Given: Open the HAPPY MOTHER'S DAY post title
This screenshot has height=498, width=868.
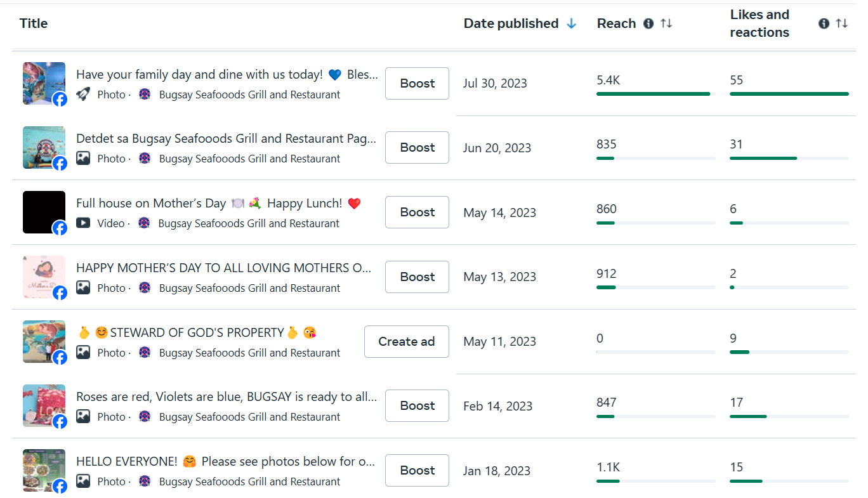Looking at the screenshot, I should [223, 268].
